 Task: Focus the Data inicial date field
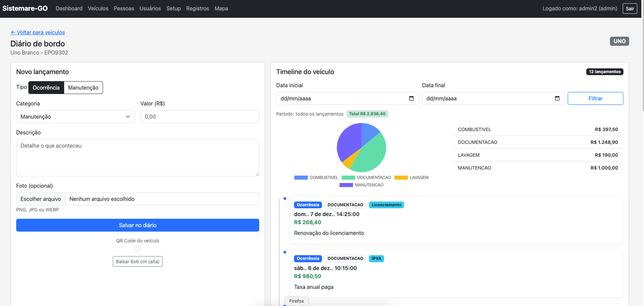(347, 99)
